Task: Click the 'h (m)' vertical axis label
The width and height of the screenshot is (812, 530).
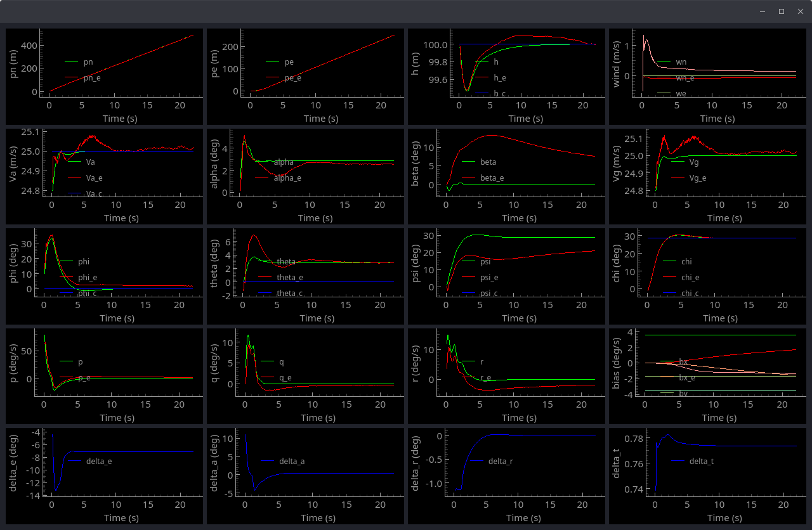Action: [416, 63]
